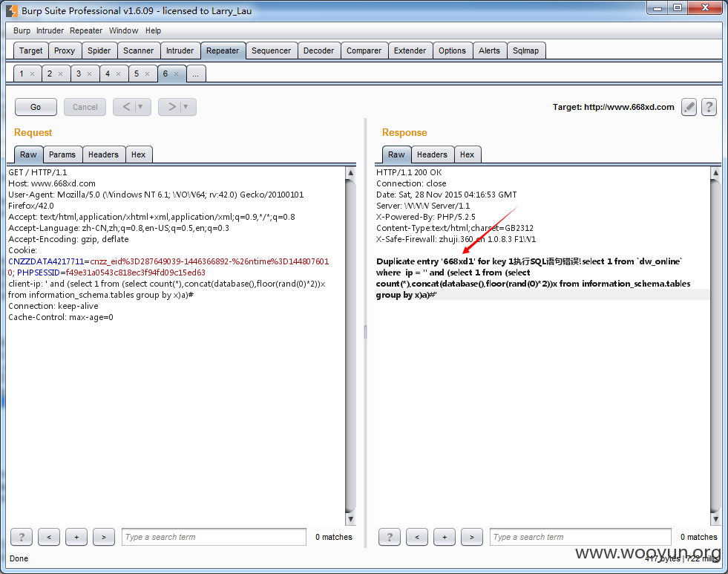Viewport: 728px width, 574px height.
Task: Switch to the Options tab
Action: [x=452, y=50]
